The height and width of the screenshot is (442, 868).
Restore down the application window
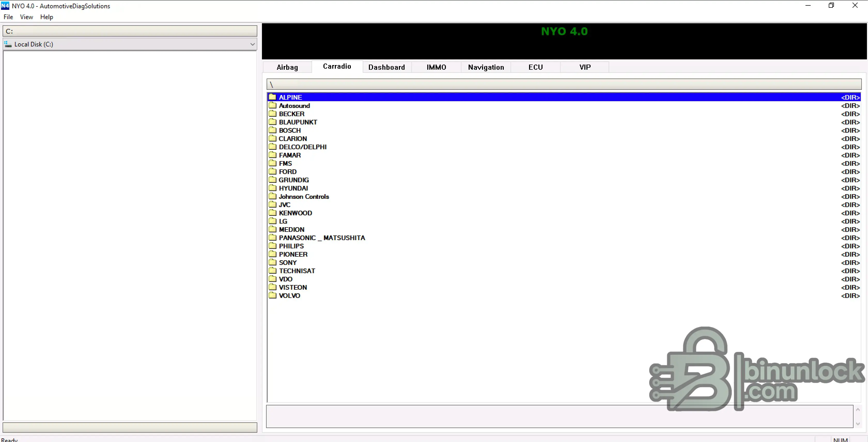tap(831, 5)
